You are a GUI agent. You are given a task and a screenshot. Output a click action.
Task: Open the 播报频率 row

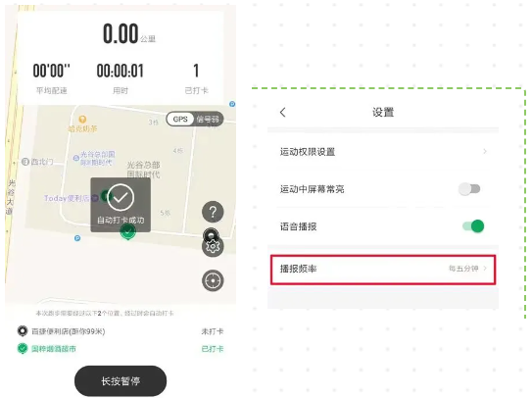tap(383, 270)
